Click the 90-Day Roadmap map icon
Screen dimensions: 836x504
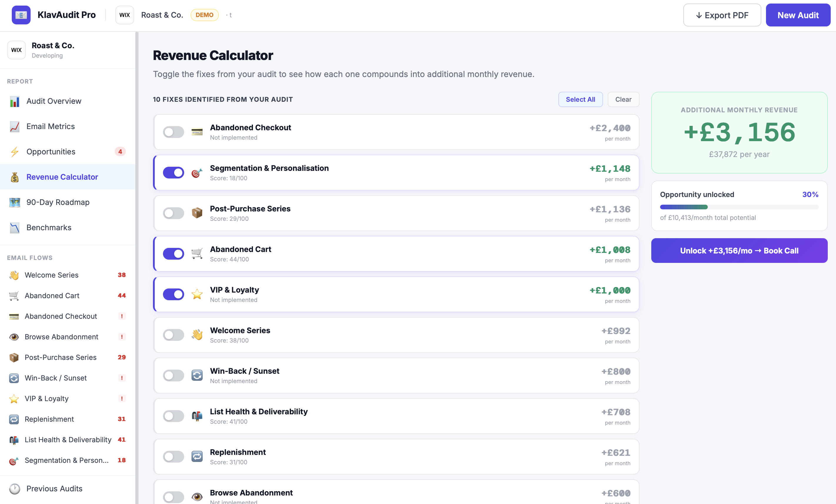15,203
